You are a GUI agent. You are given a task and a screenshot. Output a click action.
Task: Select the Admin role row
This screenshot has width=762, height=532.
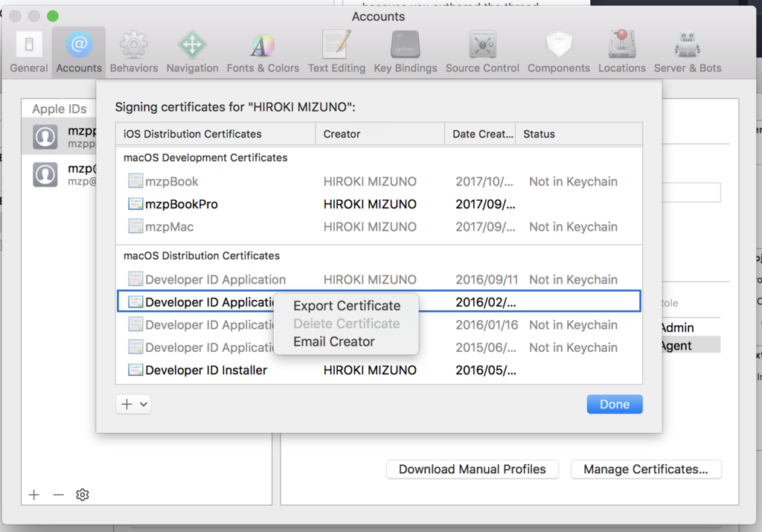[691, 327]
